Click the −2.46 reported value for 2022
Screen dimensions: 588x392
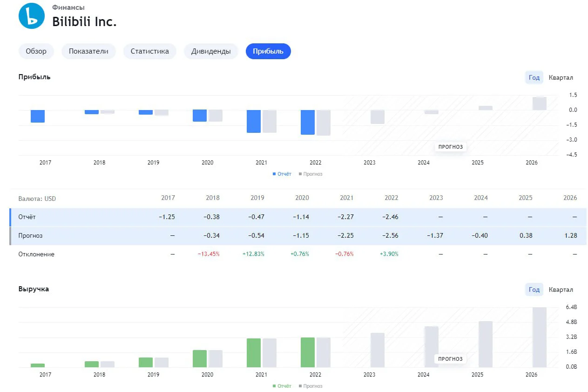click(390, 217)
